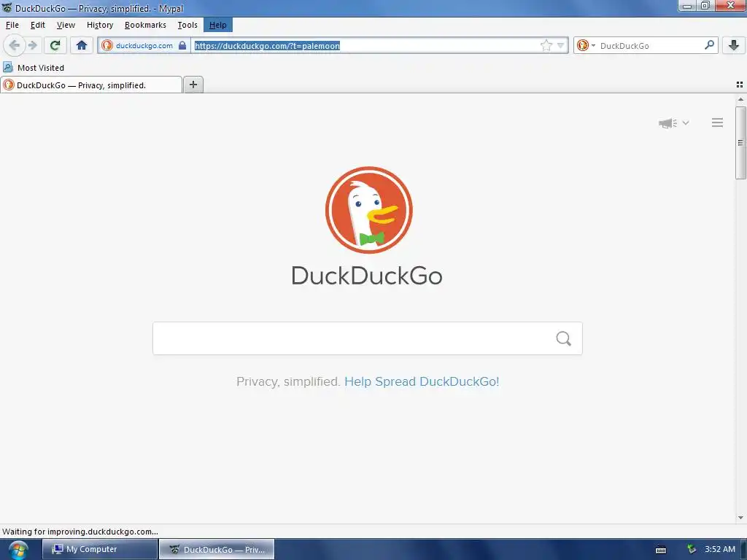Open the DuckDuckGo hamburger side menu
Screen dimensions: 747x560
pos(718,122)
